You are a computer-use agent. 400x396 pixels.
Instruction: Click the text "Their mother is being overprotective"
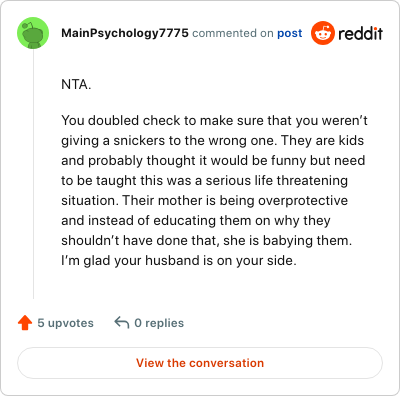tap(235, 201)
